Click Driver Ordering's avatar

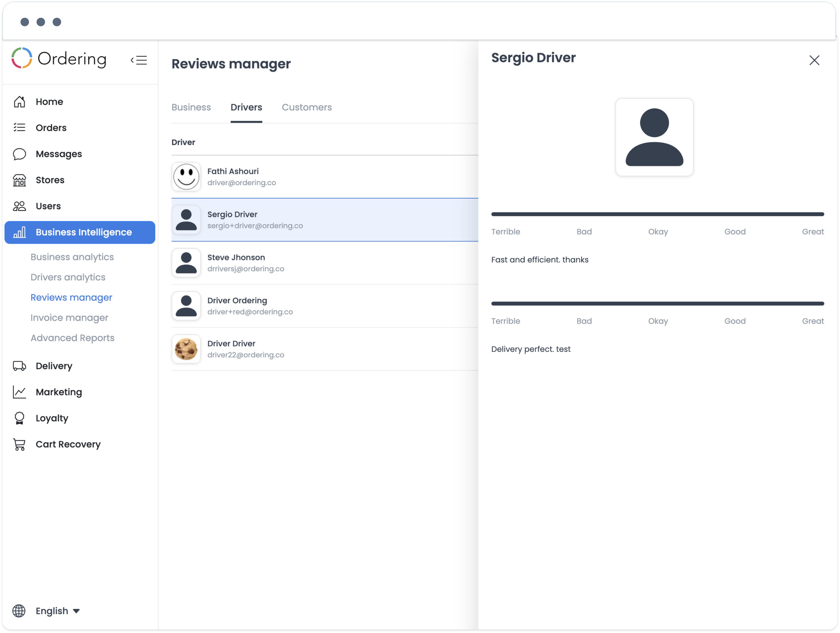(x=186, y=306)
